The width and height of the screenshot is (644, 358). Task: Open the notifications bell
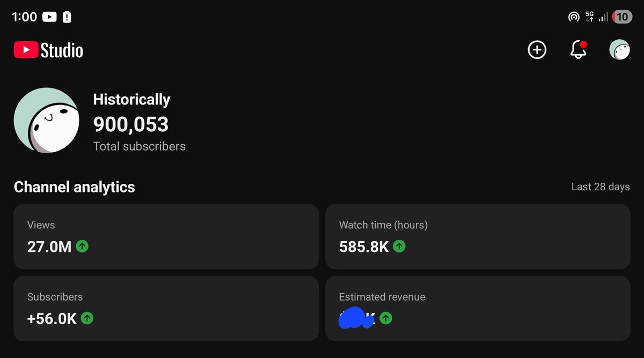pyautogui.click(x=578, y=50)
